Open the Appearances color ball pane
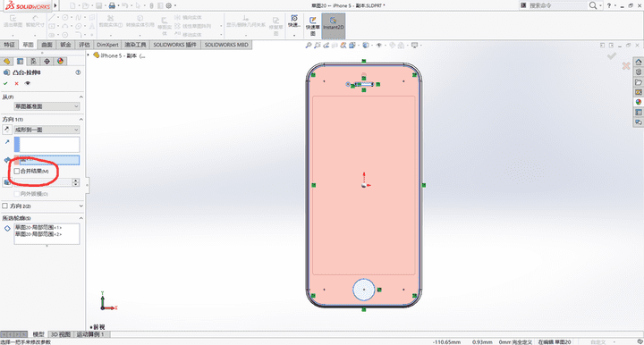The image size is (644, 345). [639, 102]
